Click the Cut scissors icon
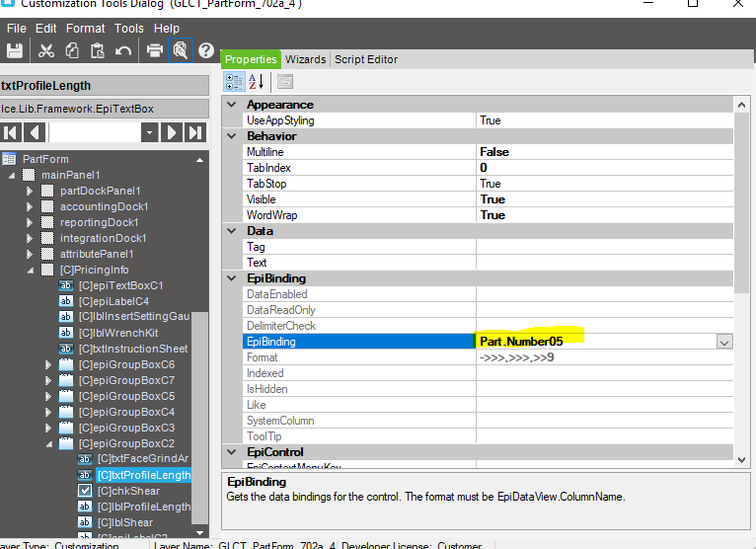The width and height of the screenshot is (756, 549). (x=46, y=50)
